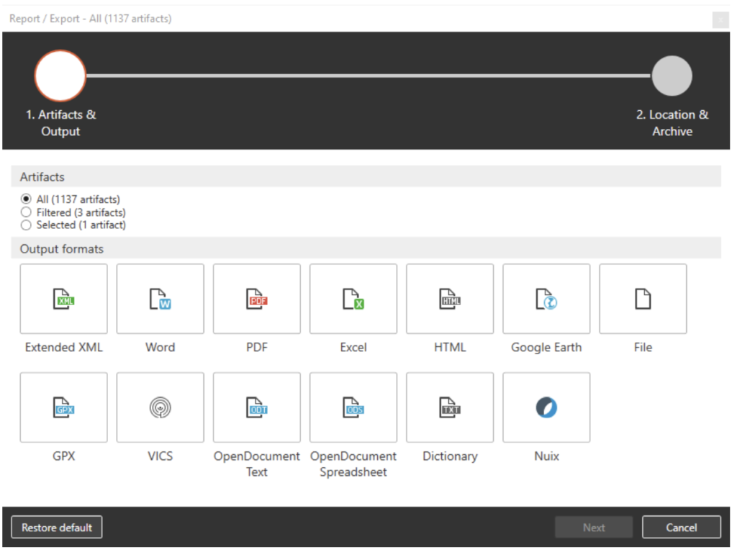Choose the Word output format icon

[x=160, y=299]
